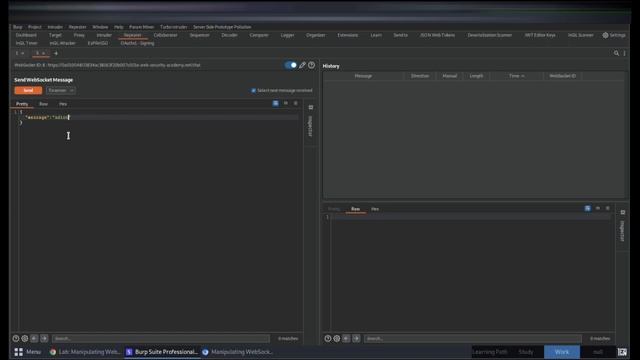Screen dimensions: 640x360
Task: Click the far-right taskbar tray icon
Action: click(622, 352)
